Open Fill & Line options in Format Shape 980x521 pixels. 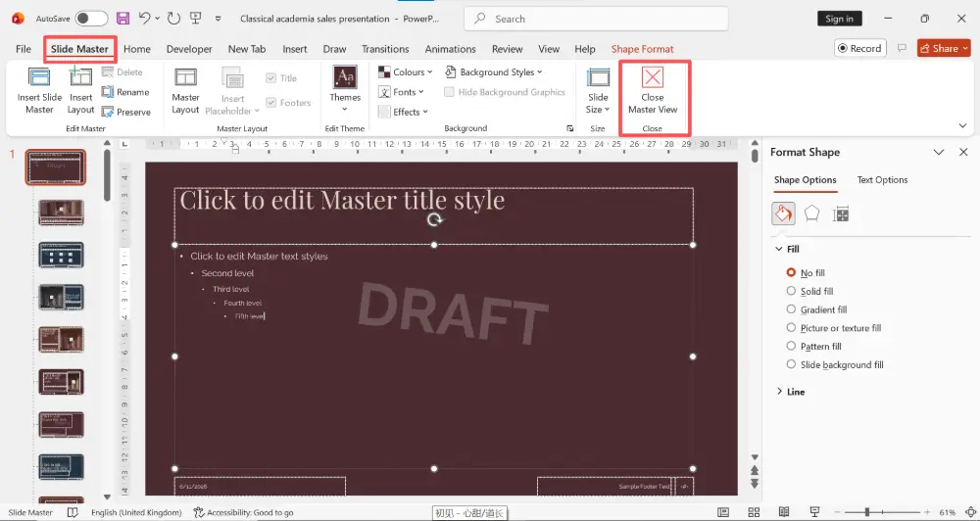(783, 213)
